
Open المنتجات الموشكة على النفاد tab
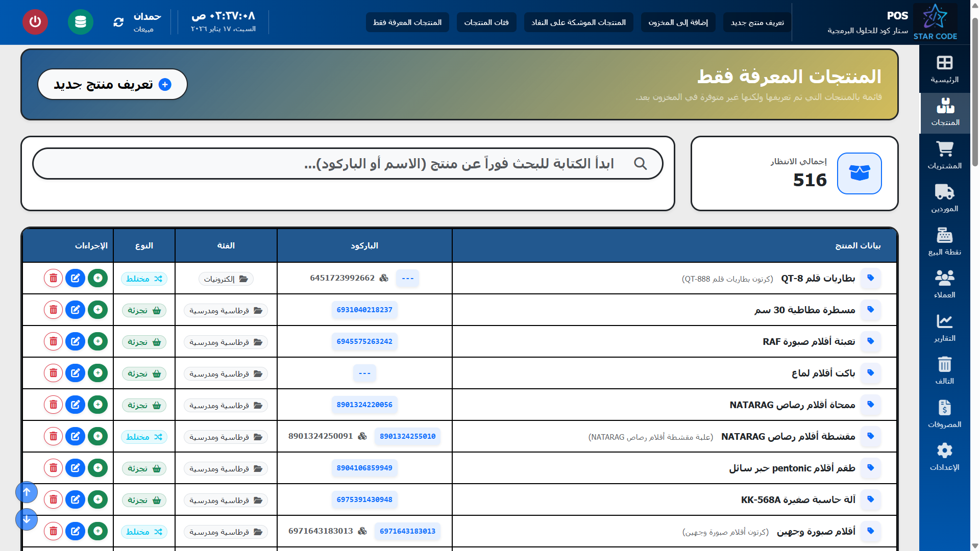pos(578,22)
